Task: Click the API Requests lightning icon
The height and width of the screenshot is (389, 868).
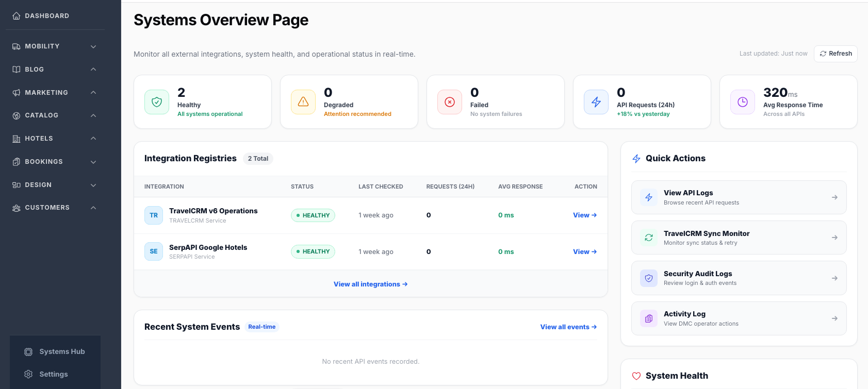Action: (x=596, y=102)
